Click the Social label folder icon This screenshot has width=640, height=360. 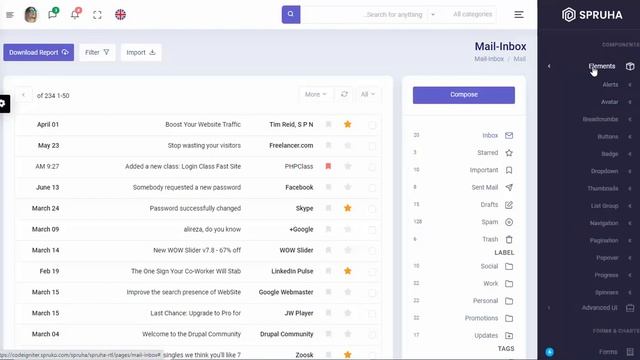tap(509, 267)
